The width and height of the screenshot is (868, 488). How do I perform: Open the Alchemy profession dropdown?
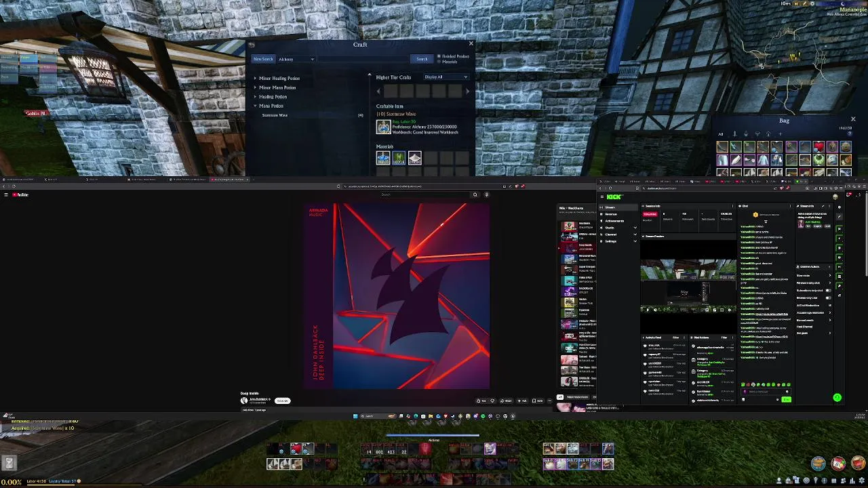click(x=296, y=59)
